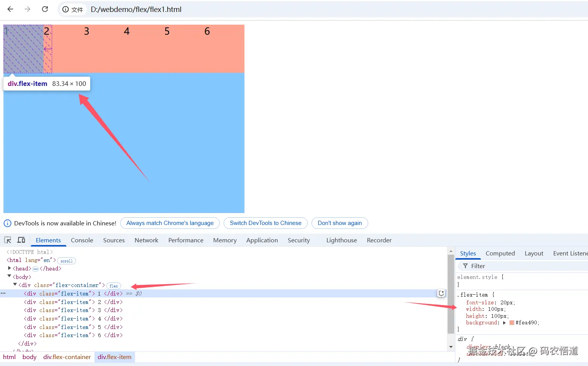This screenshot has height=366, width=588.
Task: Open the Recorder panel tab
Action: 379,240
